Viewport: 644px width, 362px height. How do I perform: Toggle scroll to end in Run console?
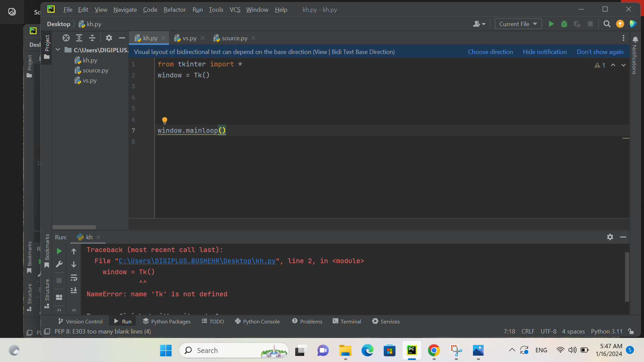tap(74, 290)
